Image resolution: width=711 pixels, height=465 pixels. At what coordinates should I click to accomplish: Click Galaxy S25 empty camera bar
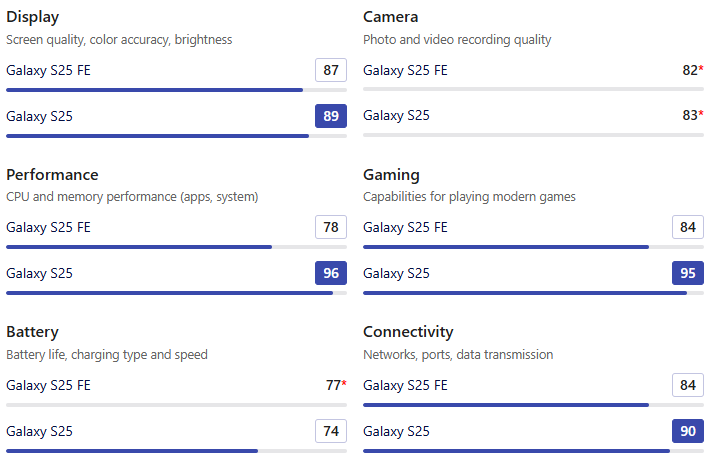[533, 135]
